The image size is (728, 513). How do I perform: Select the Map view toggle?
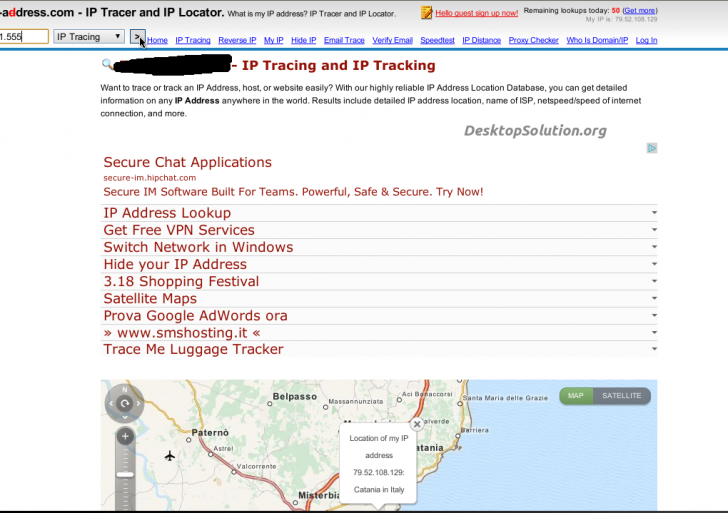click(576, 396)
